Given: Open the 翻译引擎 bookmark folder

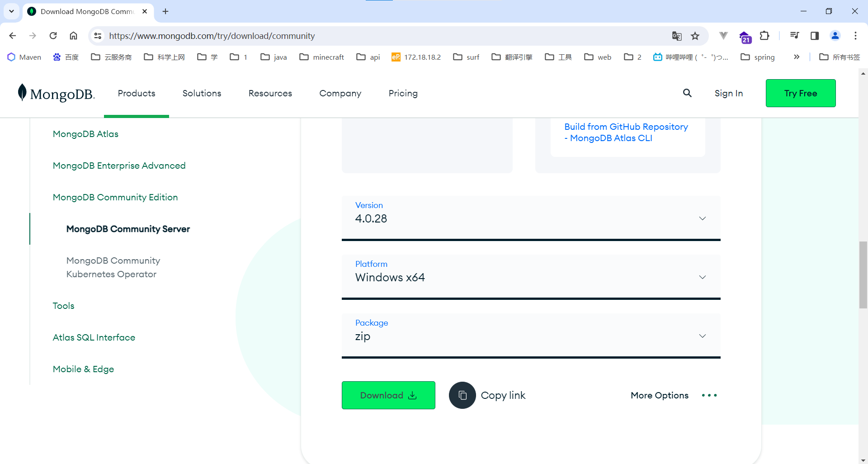Looking at the screenshot, I should [x=512, y=57].
